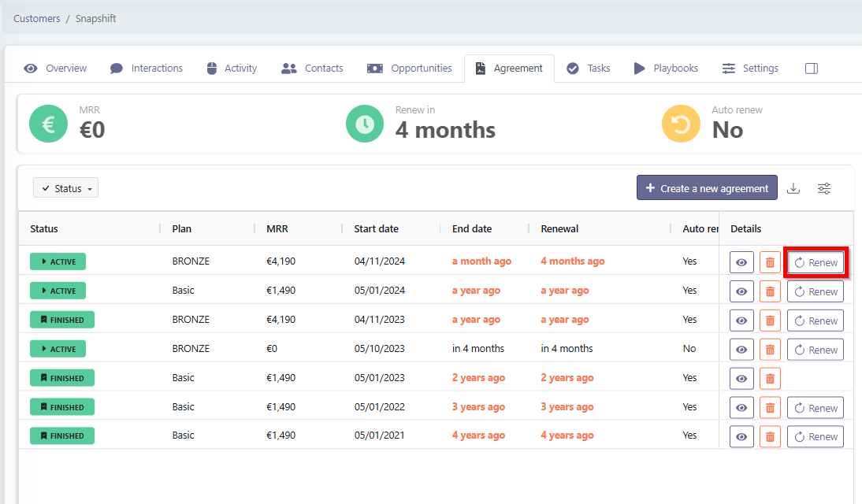862x504 pixels.
Task: Delete the €4,190 BRONZE active agreement
Action: 770,262
